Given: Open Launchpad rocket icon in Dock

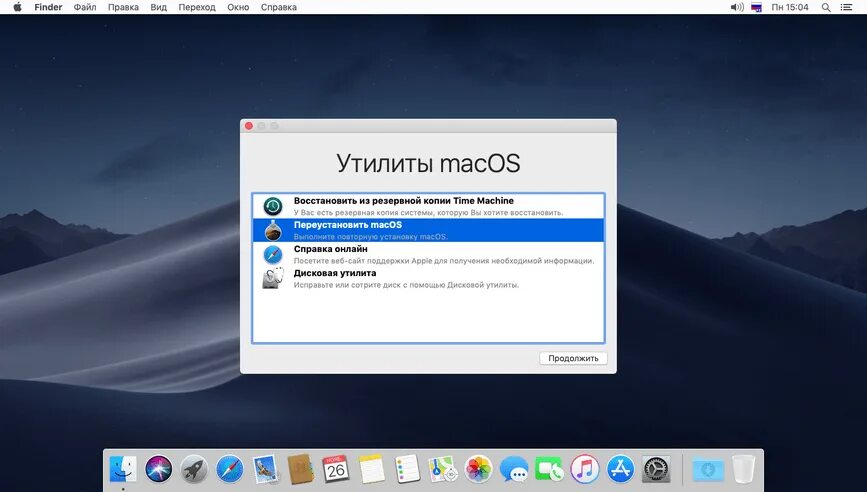Looking at the screenshot, I should click(x=194, y=469).
